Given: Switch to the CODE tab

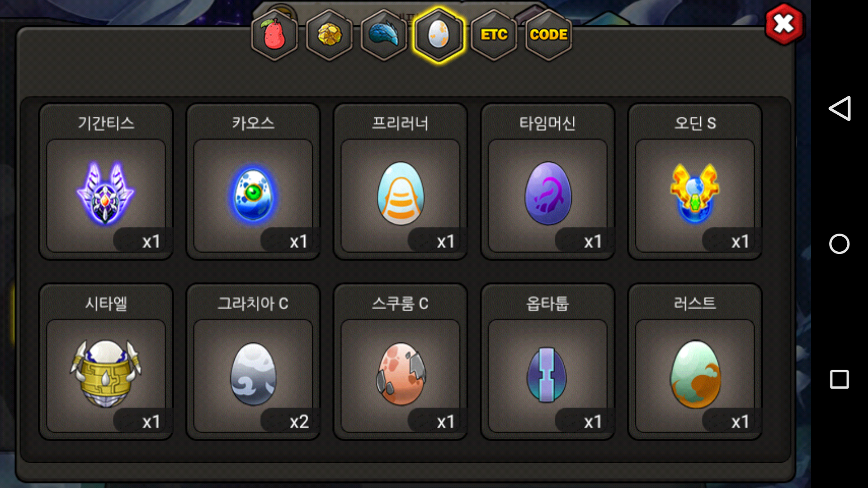Looking at the screenshot, I should pyautogui.click(x=548, y=35).
